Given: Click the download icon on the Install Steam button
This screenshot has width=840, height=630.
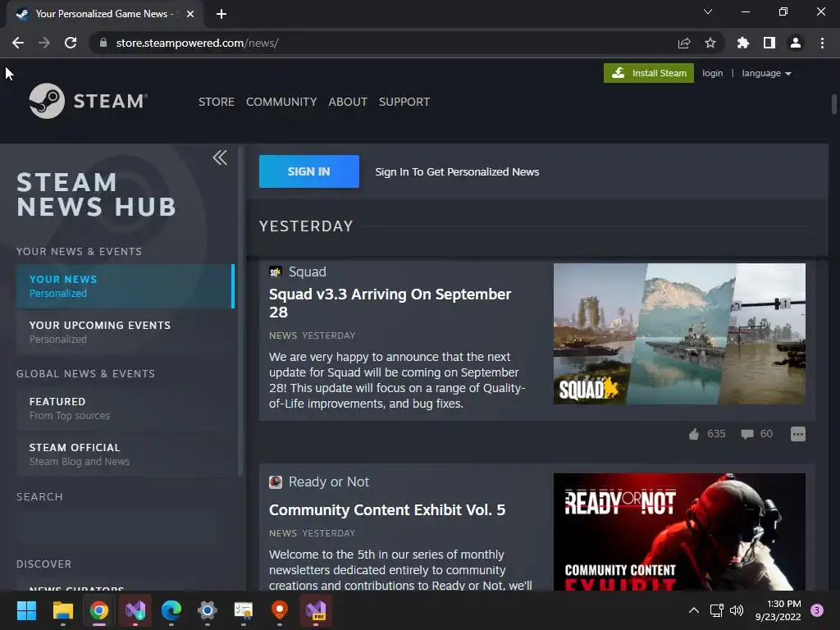Looking at the screenshot, I should point(619,73).
